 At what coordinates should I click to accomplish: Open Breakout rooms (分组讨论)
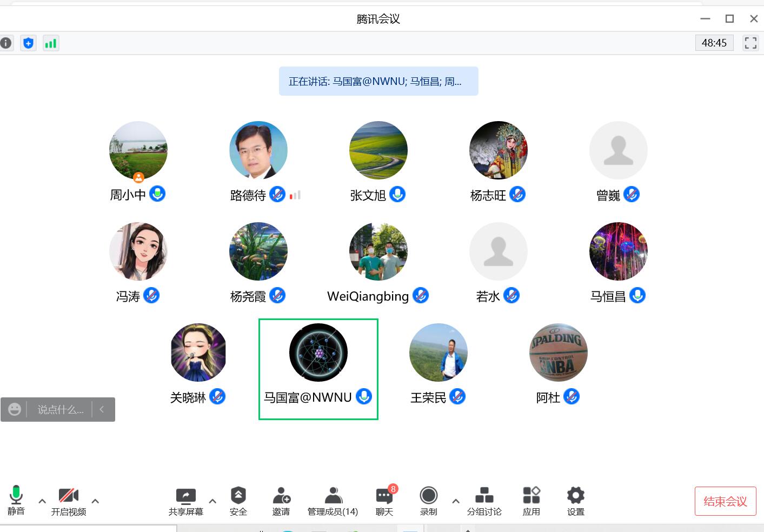point(484,501)
